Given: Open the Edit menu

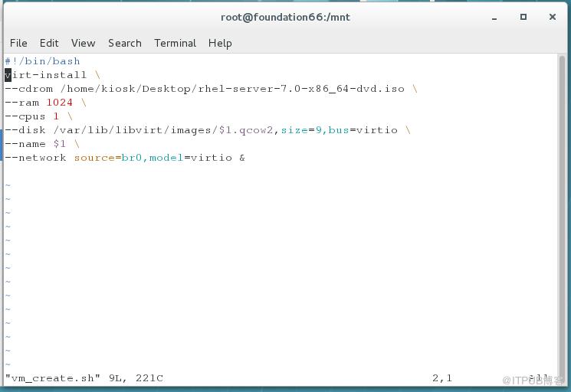Looking at the screenshot, I should (49, 43).
